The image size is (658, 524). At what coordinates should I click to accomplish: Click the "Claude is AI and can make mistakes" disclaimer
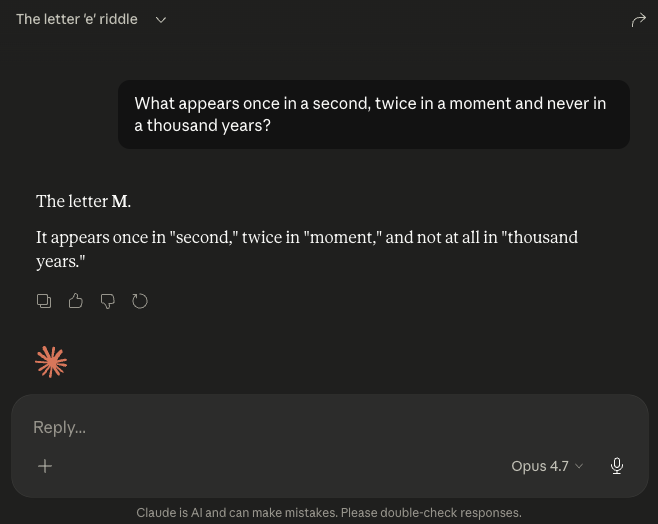(329, 513)
